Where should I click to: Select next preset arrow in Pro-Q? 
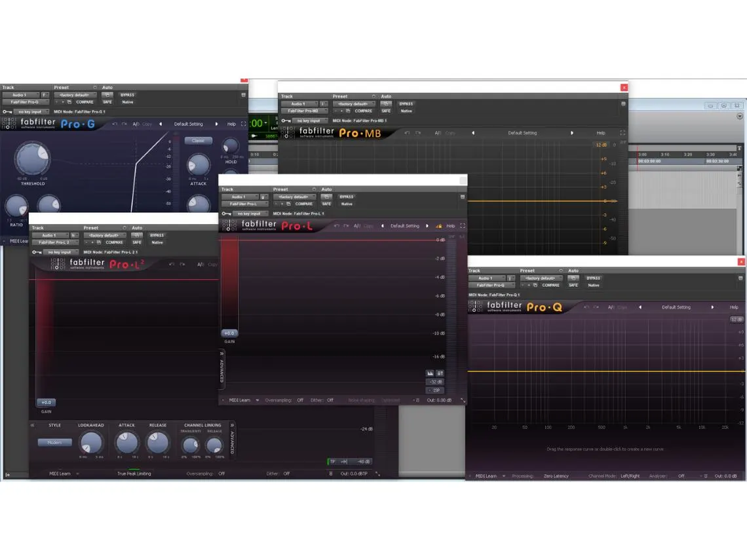point(713,307)
